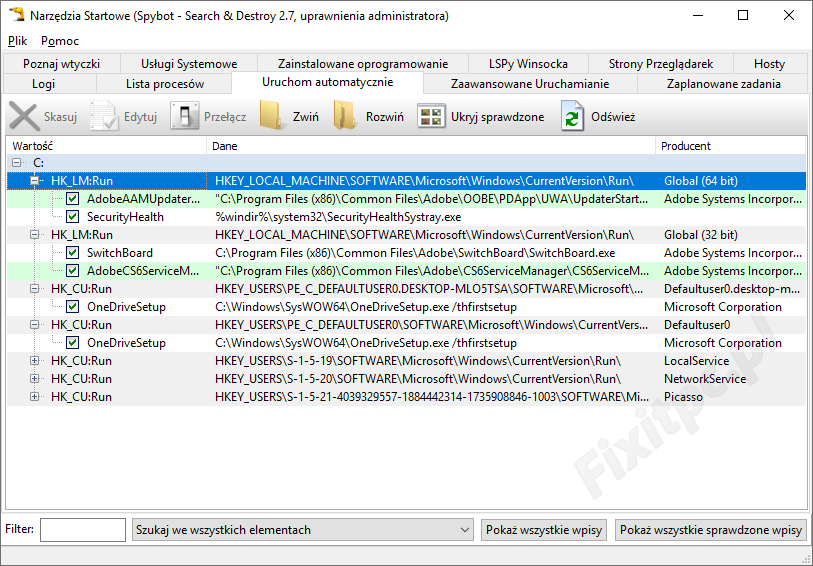This screenshot has width=813, height=566.
Task: Open the LSPy Winsocka tab
Action: pos(528,64)
